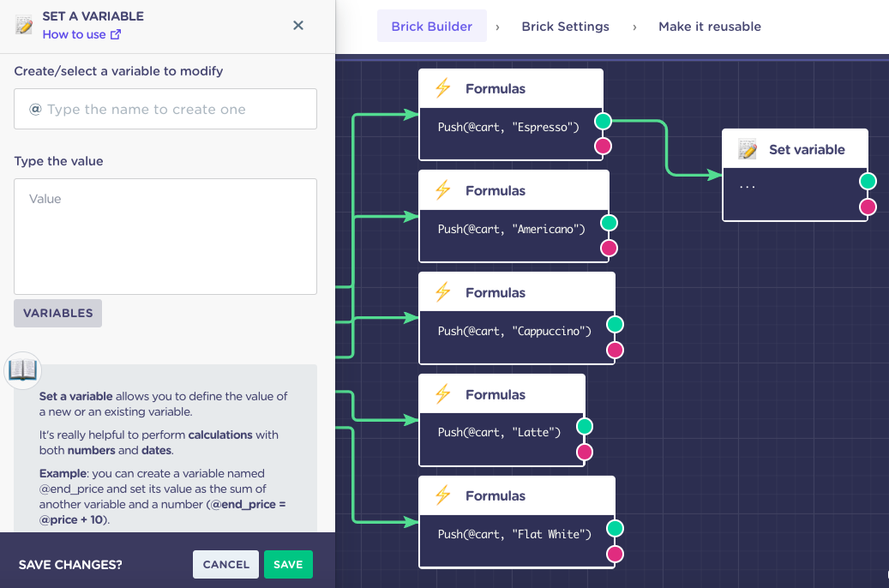This screenshot has width=889, height=588.
Task: Click the open book help icon
Action: (22, 370)
